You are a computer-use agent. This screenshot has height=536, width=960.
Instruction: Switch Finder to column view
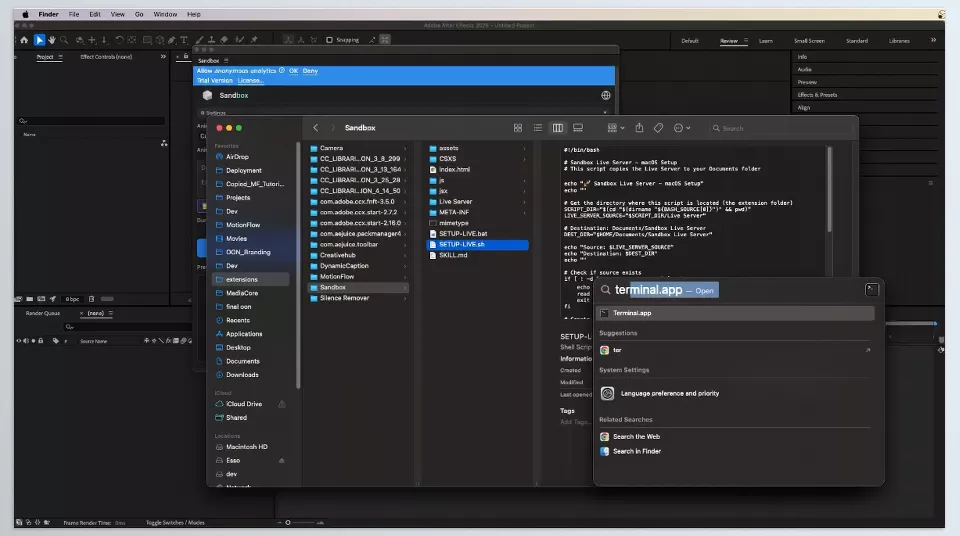[x=558, y=128]
